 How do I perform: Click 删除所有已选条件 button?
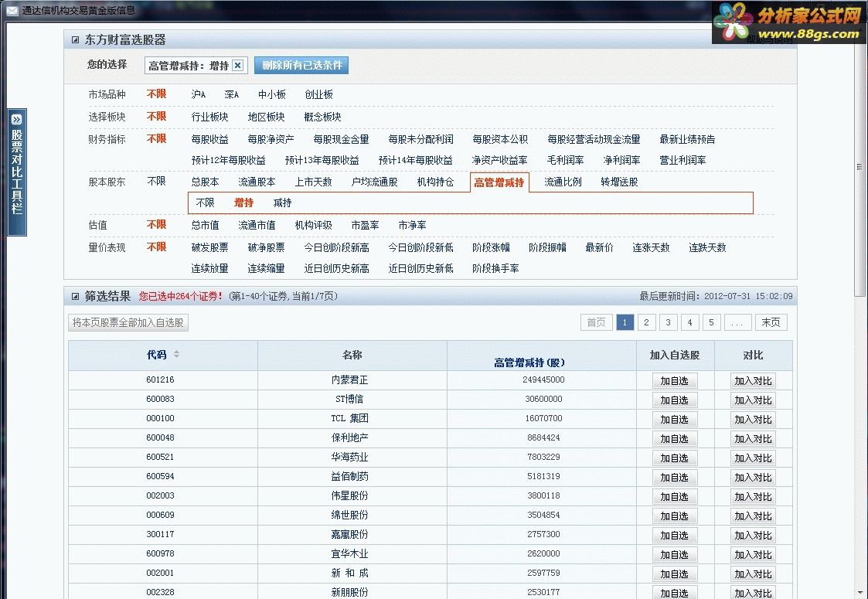click(301, 66)
